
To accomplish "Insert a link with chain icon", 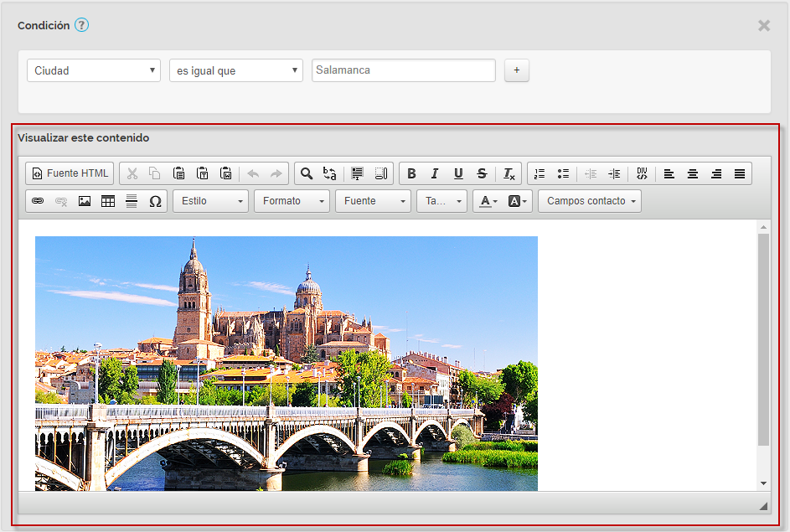I will pyautogui.click(x=38, y=201).
